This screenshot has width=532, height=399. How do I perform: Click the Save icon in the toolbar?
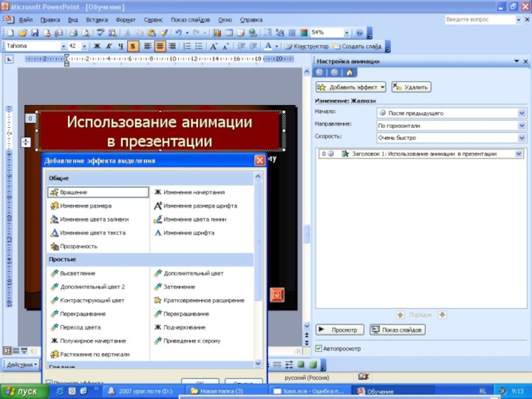(x=35, y=33)
